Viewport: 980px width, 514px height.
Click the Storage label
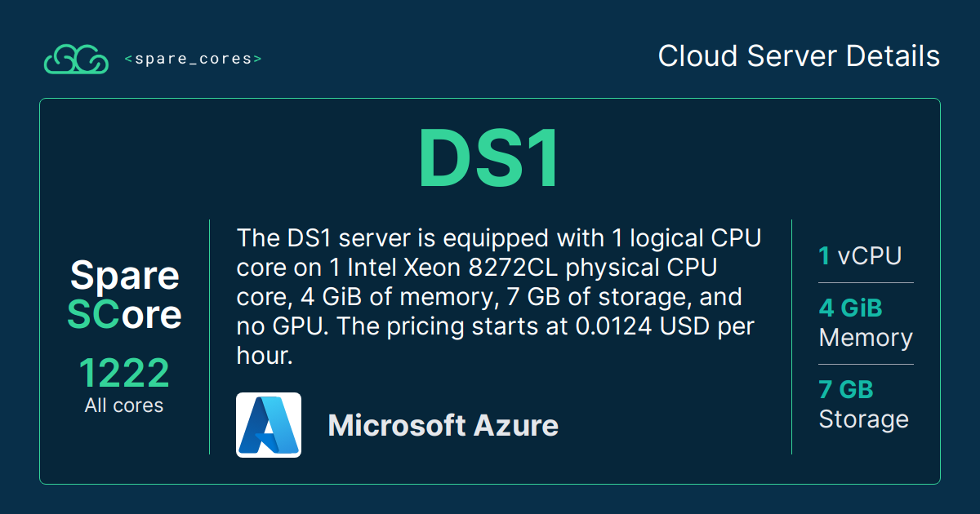pyautogui.click(x=863, y=419)
